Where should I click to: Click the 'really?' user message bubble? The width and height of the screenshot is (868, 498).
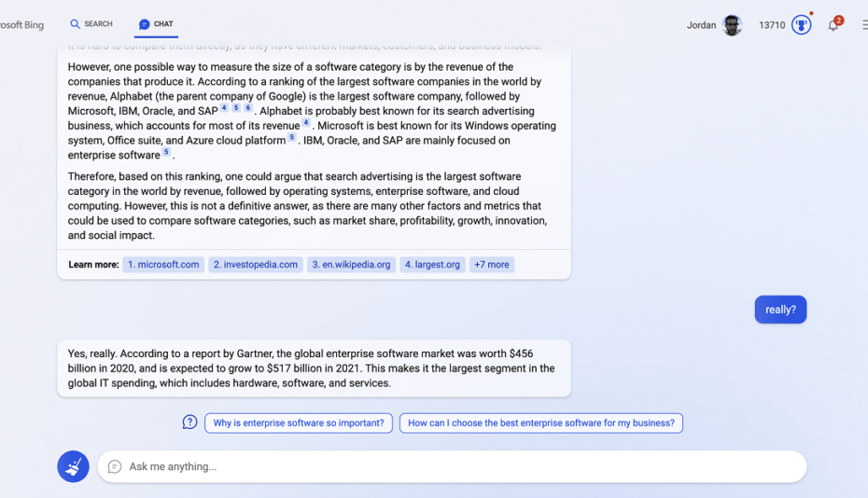click(780, 310)
